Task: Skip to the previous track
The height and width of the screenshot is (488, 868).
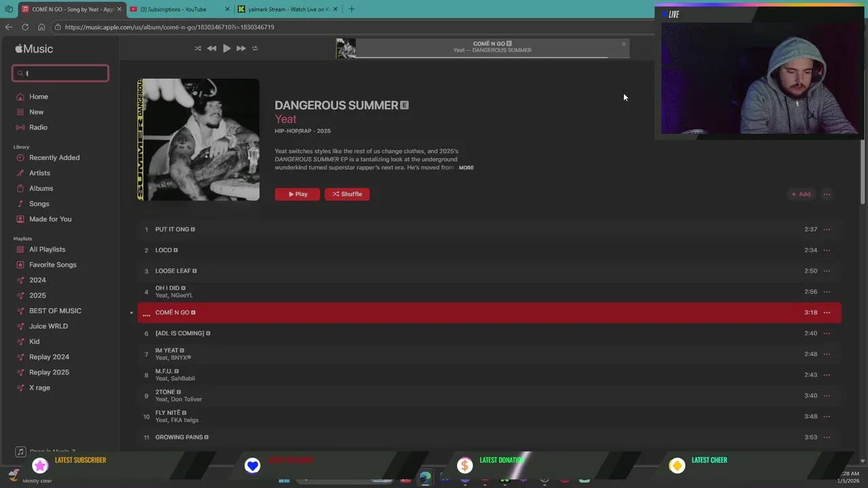Action: coord(212,48)
